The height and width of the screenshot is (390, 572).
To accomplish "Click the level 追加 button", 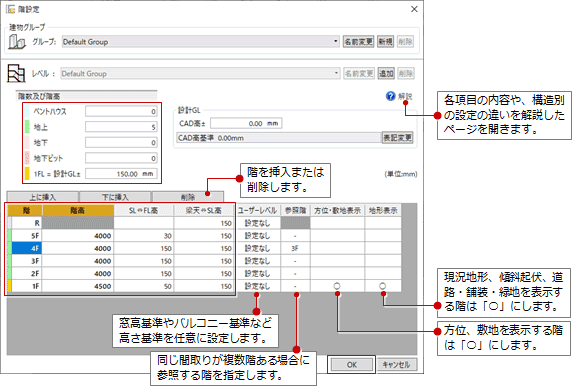I will point(386,73).
